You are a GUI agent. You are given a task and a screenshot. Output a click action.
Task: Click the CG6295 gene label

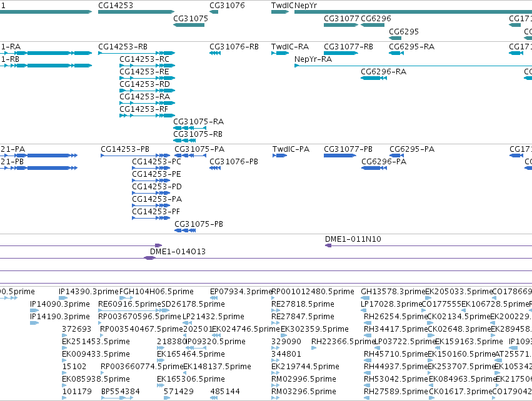coord(404,32)
